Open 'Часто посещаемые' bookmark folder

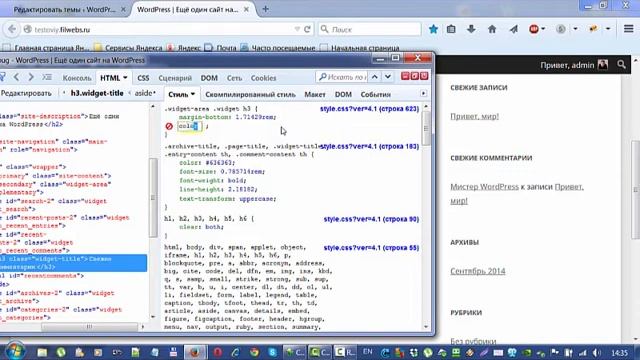point(278,48)
